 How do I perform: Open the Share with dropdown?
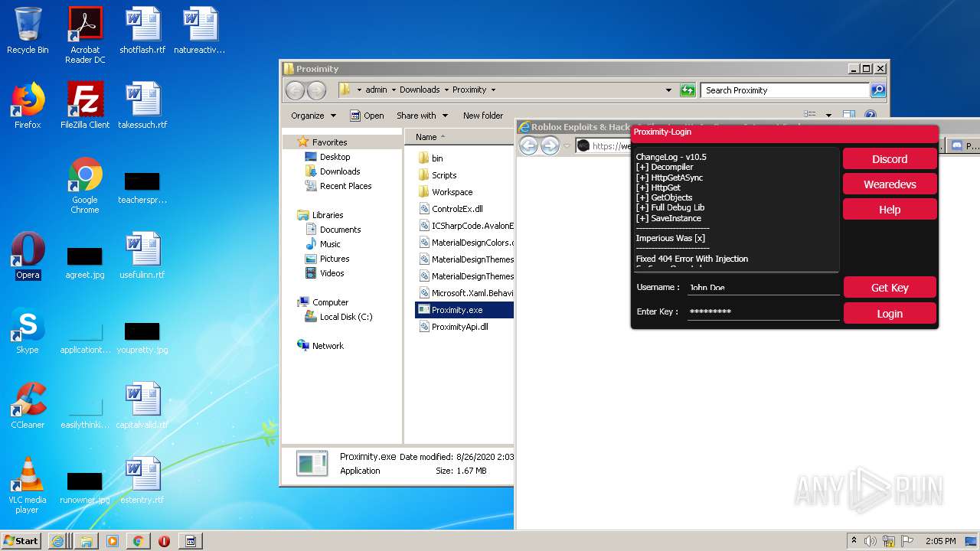tap(422, 116)
